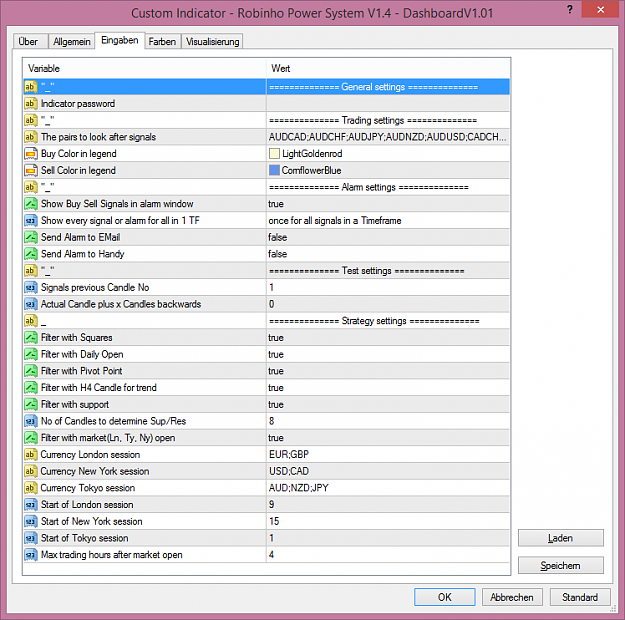
Task: Click ab icon for Currency London session
Action: (x=31, y=455)
